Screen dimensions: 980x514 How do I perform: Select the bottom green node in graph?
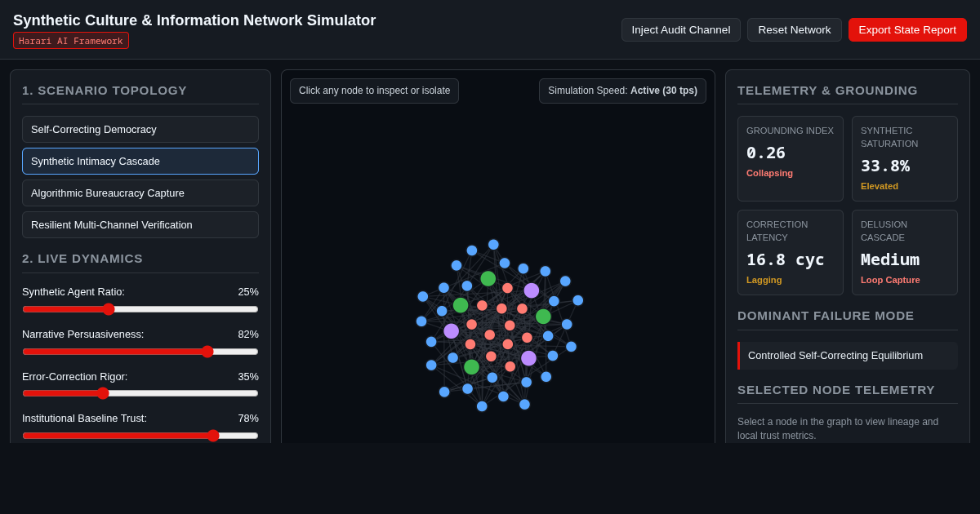pyautogui.click(x=471, y=367)
